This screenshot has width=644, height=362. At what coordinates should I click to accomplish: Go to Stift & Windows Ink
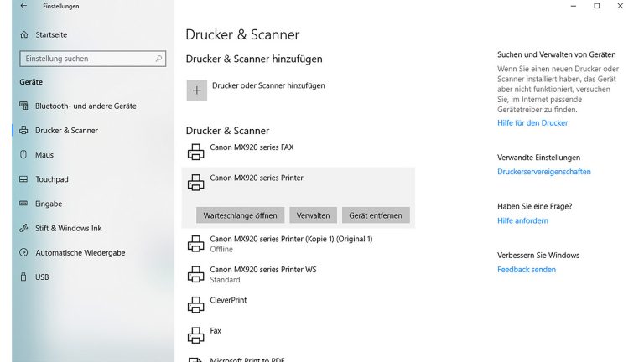[68, 229]
